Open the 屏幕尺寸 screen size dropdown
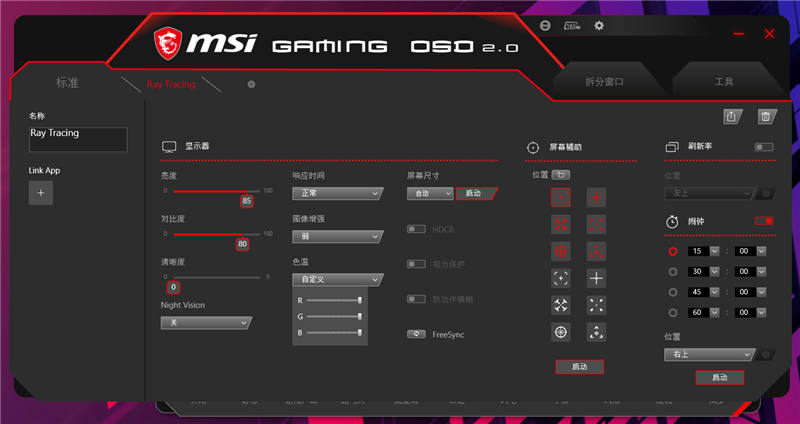Viewport: 800px width, 424px height. [x=430, y=194]
